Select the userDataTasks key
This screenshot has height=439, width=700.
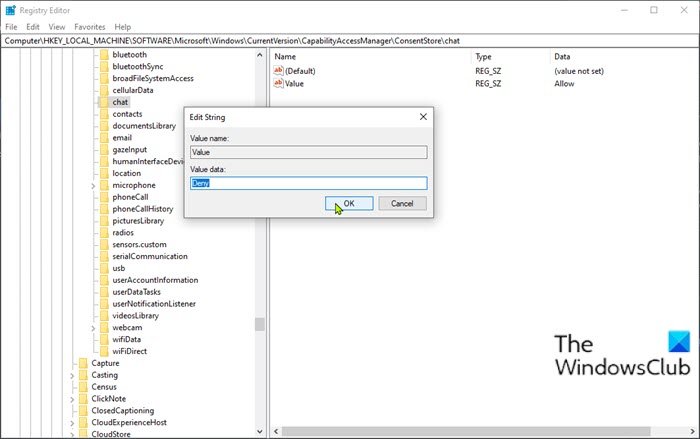pos(136,292)
